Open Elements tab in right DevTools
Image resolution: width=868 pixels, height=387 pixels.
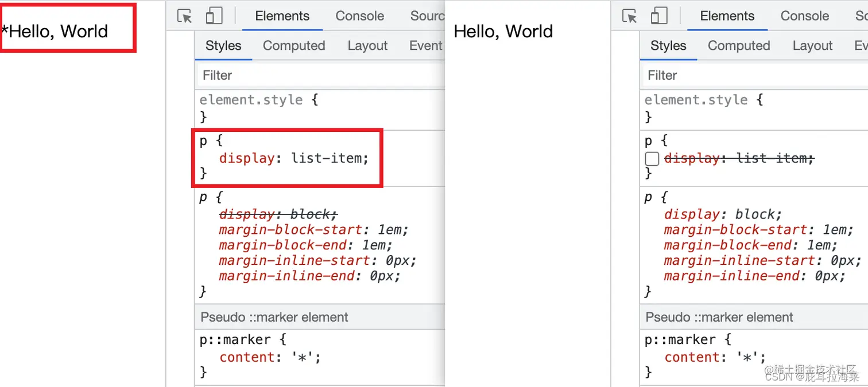click(x=727, y=16)
